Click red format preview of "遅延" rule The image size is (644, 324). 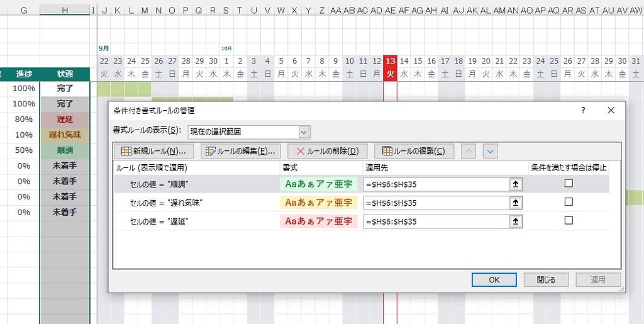point(319,221)
